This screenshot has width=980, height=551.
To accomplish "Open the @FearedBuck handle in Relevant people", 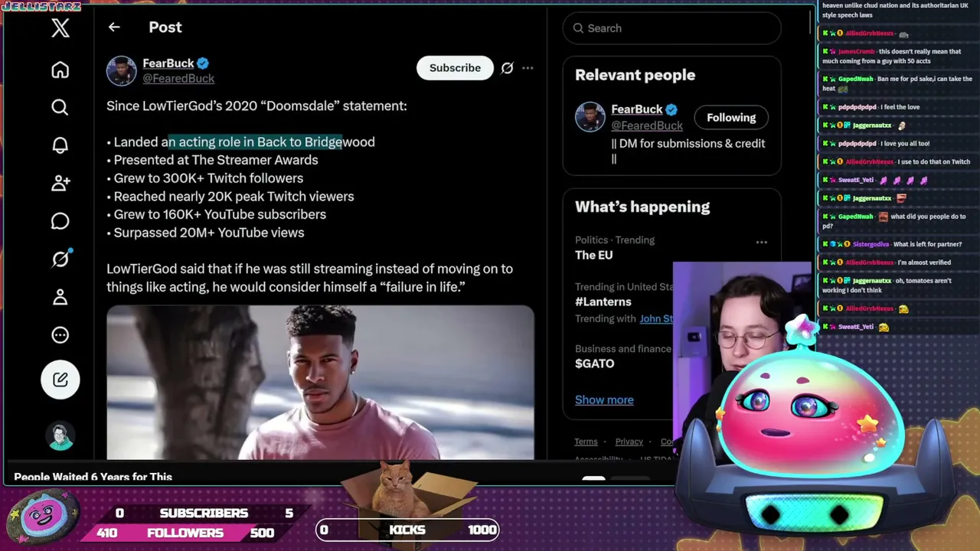I will [647, 126].
